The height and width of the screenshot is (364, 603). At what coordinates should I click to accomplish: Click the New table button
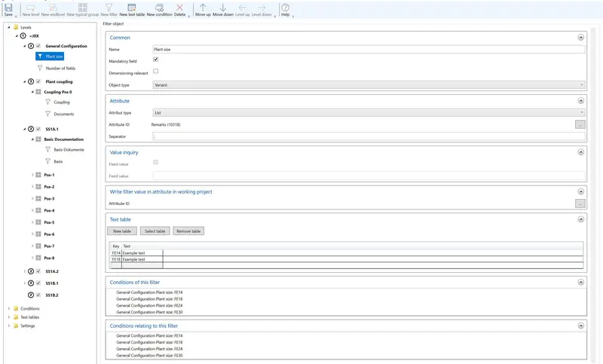click(121, 231)
